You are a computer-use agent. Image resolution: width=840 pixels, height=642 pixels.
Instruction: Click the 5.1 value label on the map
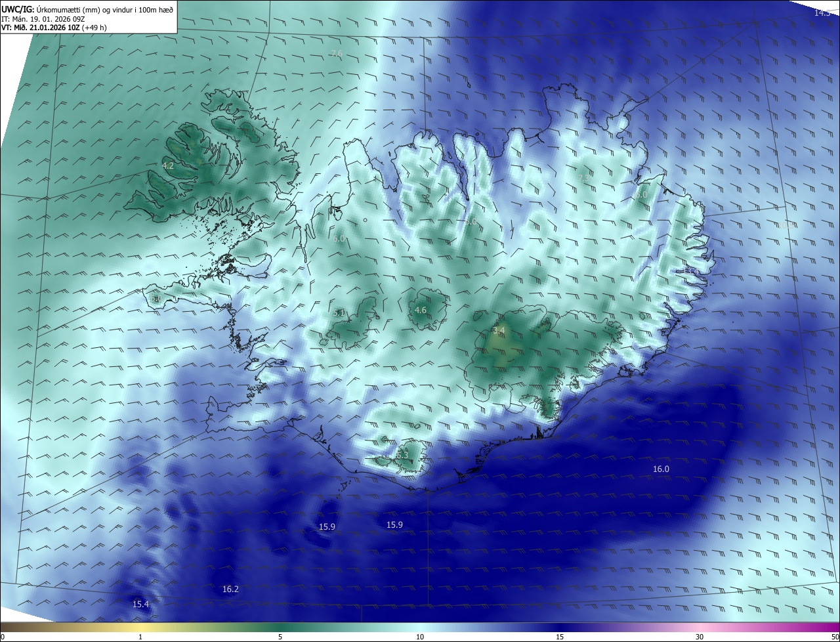point(339,313)
